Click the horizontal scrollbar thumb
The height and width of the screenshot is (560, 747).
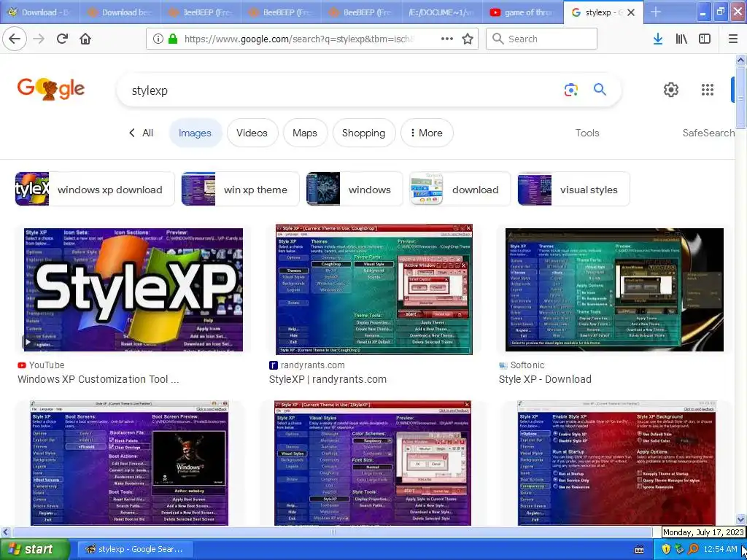332,532
